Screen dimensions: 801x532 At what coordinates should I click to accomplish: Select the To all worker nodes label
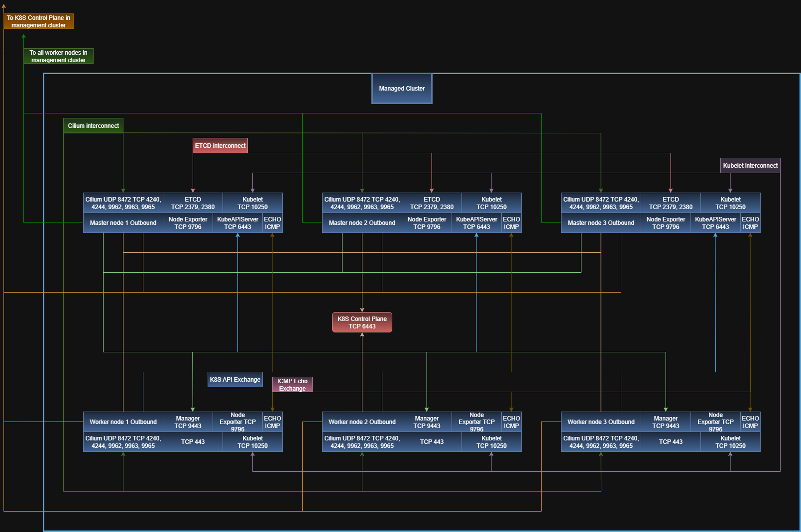pos(58,56)
